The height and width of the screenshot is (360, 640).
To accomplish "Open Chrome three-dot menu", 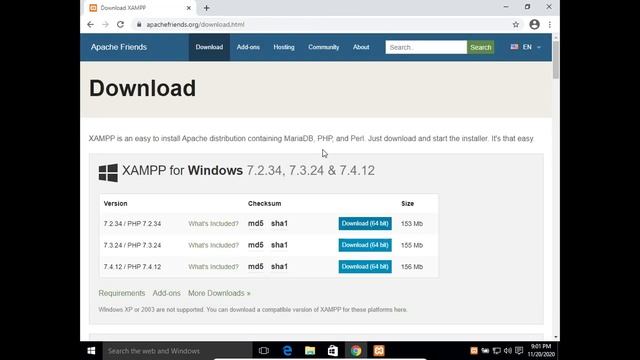I will point(550,24).
